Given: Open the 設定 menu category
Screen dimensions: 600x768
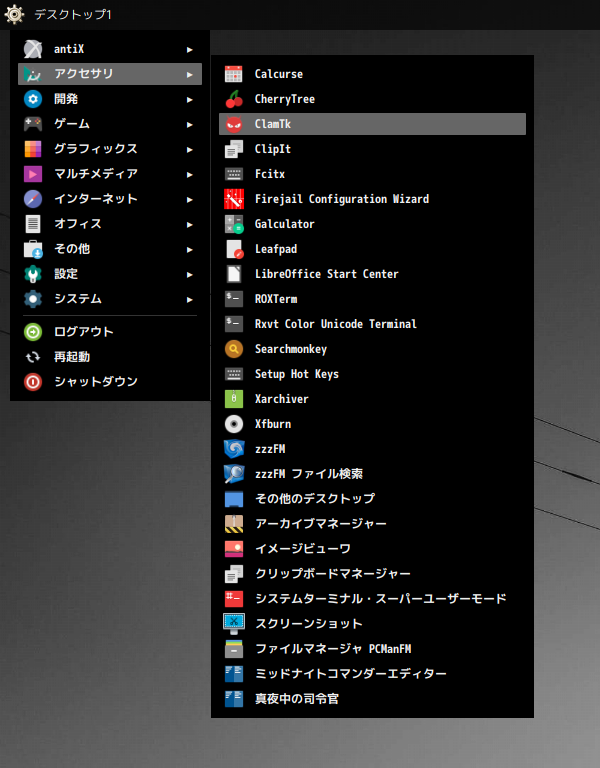Looking at the screenshot, I should 110,274.
